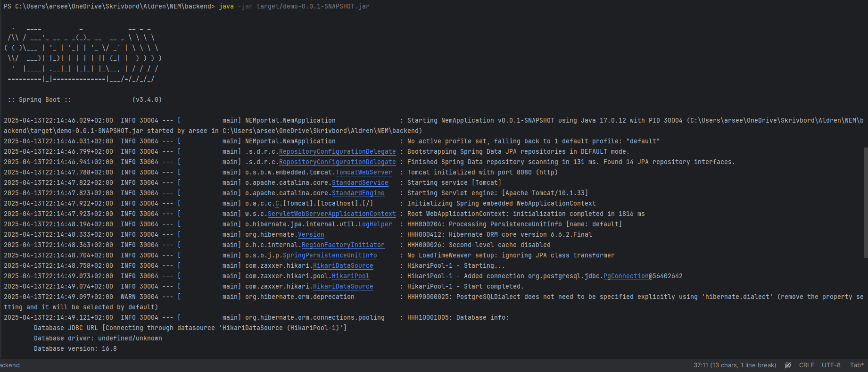
Task: Click the 37:11 caret position indicator
Action: pyautogui.click(x=735, y=365)
